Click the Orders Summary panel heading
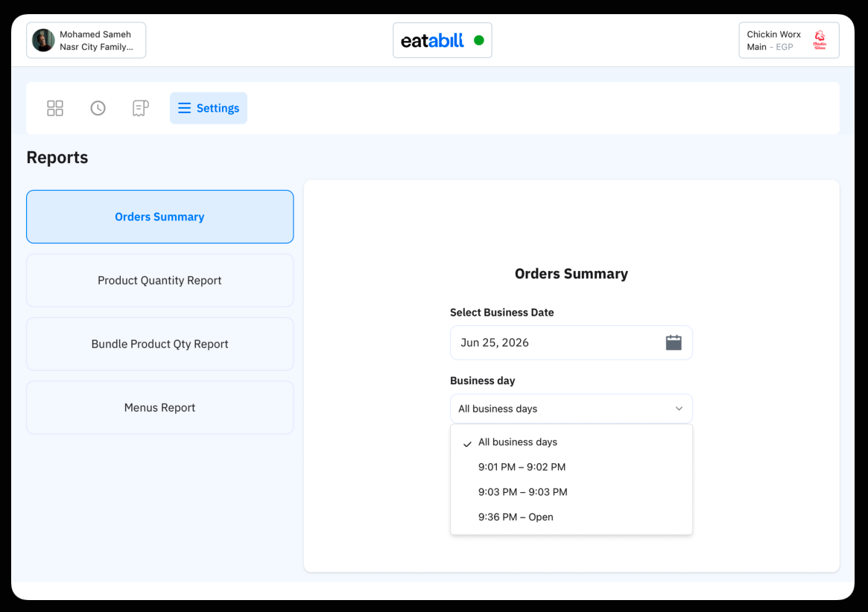This screenshot has width=868, height=612. (571, 274)
